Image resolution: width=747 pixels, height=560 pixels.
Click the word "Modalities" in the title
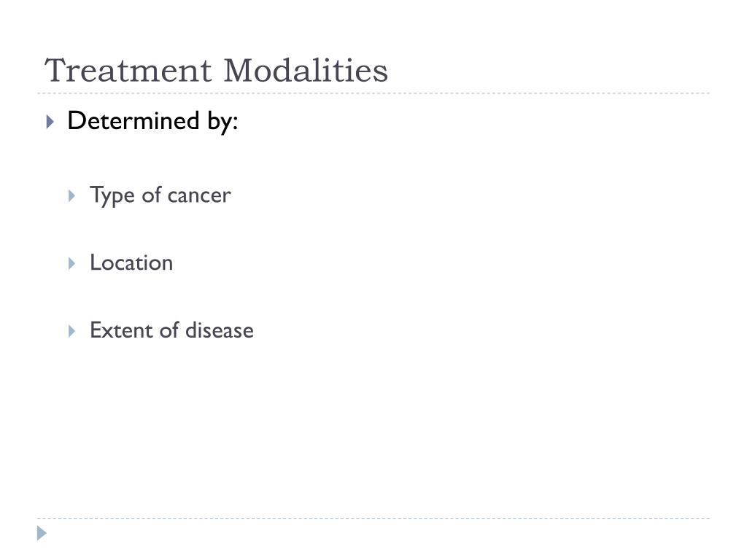306,71
